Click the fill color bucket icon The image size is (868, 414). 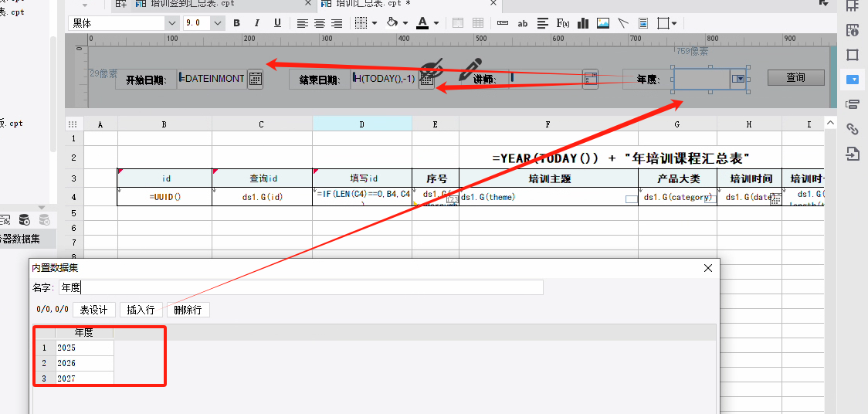click(x=392, y=23)
